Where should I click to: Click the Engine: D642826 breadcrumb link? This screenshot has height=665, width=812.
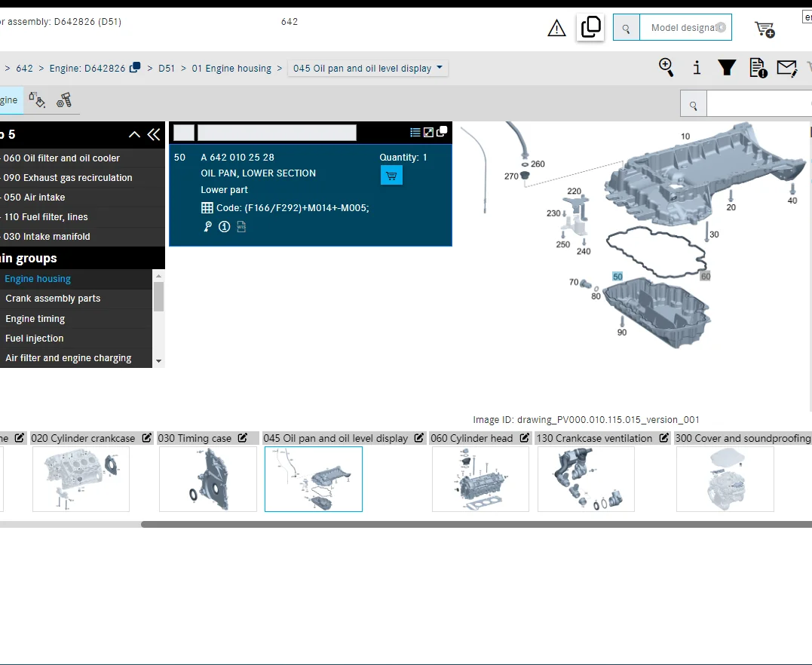[x=87, y=69]
